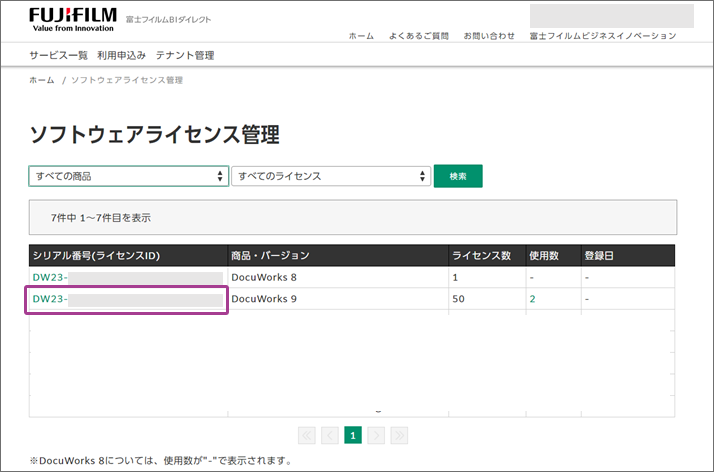The image size is (714, 472).
Task: Select page 1 in pagination
Action: [x=353, y=436]
